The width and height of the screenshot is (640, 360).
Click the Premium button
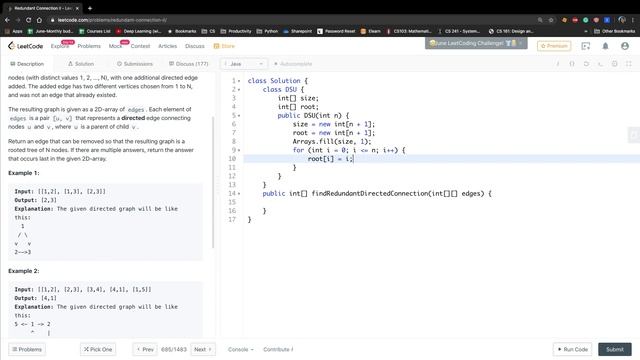(554, 46)
